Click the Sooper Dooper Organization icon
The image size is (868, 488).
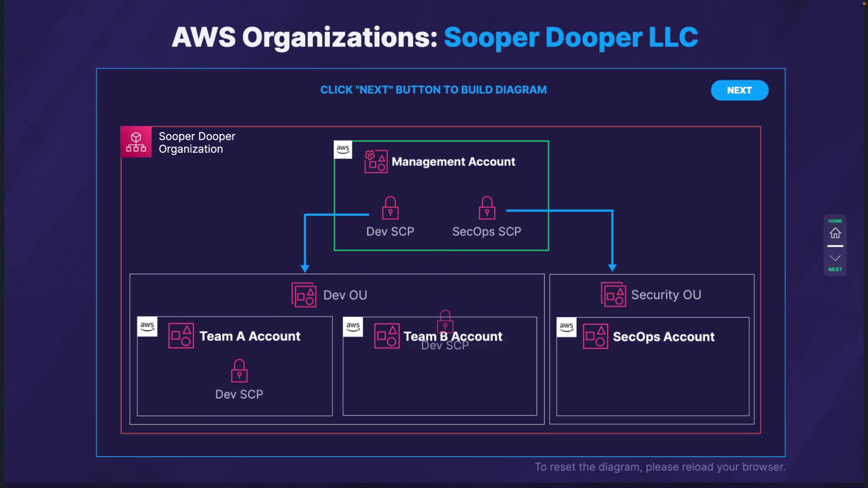(x=136, y=142)
